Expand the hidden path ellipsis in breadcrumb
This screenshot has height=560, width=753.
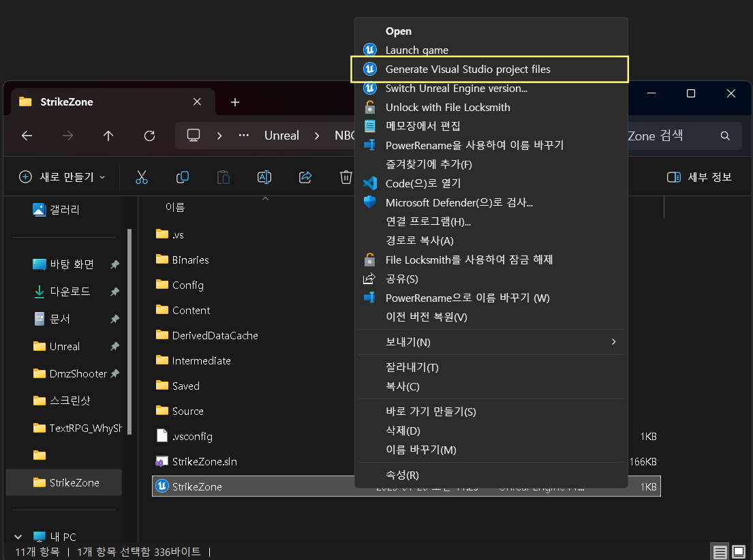coord(244,136)
